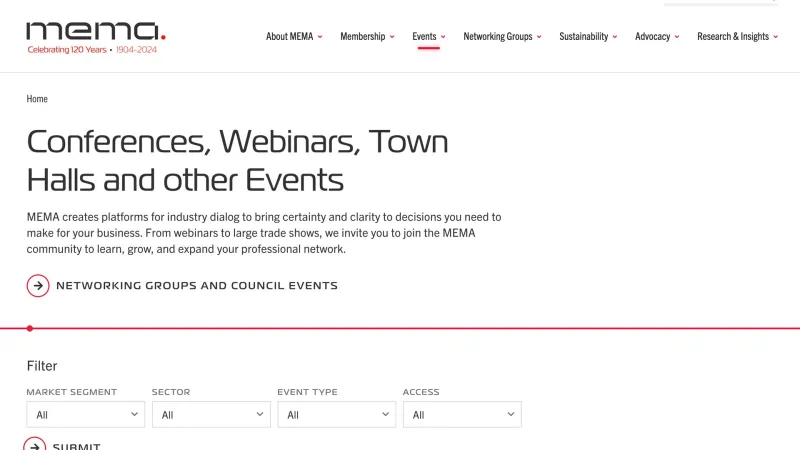800x450 pixels.
Task: Go to Home breadcrumb link
Action: click(x=37, y=98)
